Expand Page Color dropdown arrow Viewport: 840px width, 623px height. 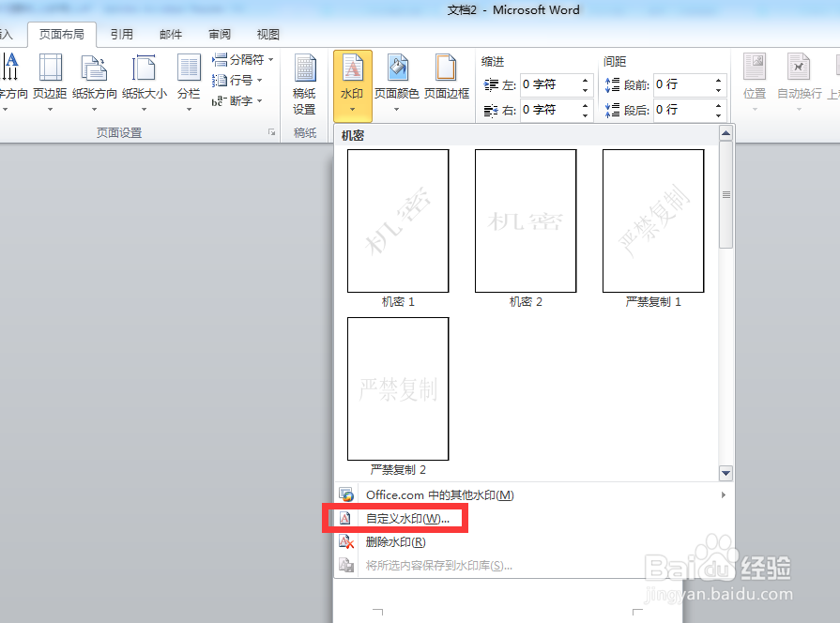pos(396,110)
